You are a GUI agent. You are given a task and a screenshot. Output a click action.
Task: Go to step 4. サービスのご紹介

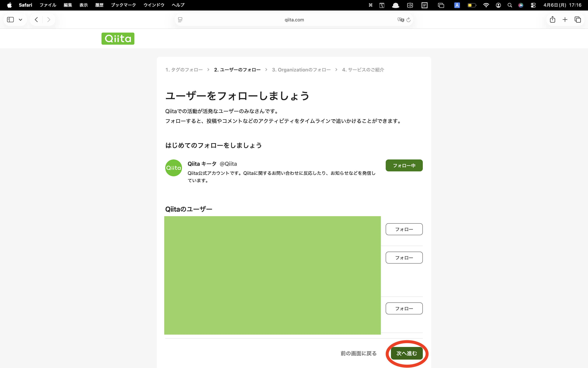click(363, 70)
